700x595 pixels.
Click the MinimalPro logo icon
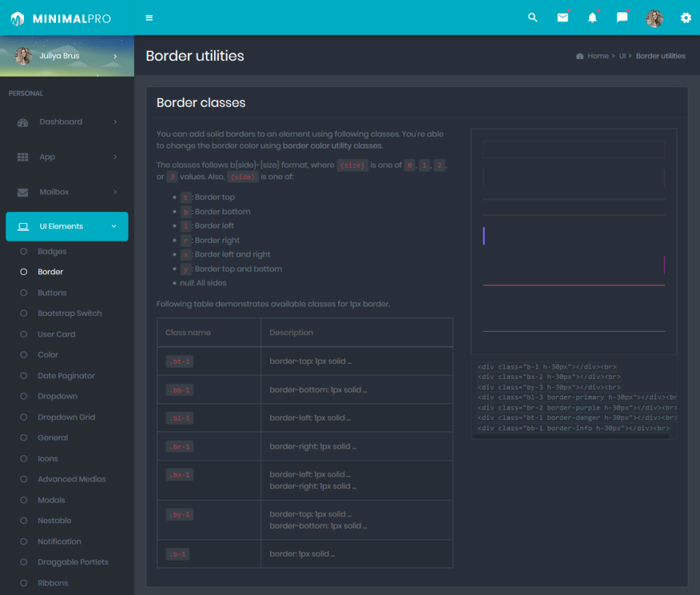coord(17,18)
